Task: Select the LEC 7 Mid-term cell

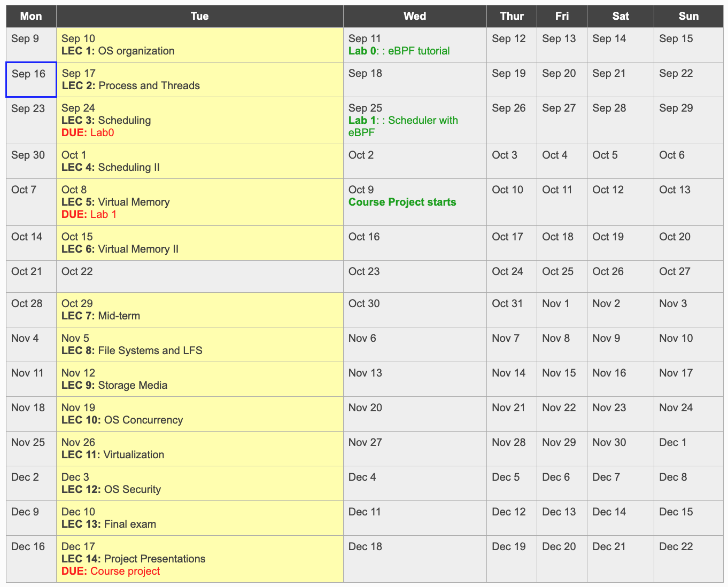Action: pyautogui.click(x=100, y=316)
